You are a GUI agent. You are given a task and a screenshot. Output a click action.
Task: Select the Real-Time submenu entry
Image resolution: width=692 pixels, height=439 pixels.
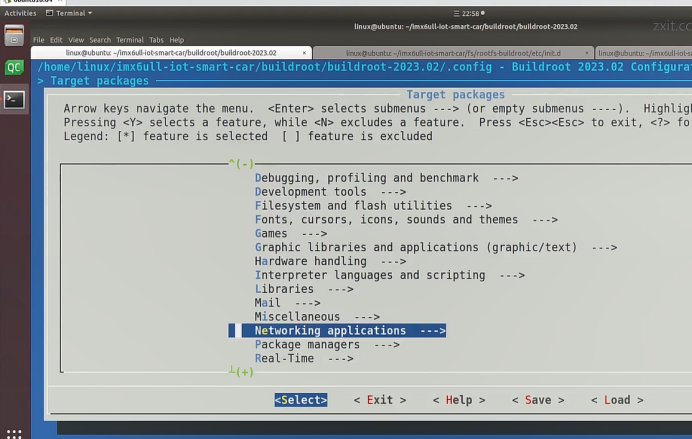[x=304, y=358]
